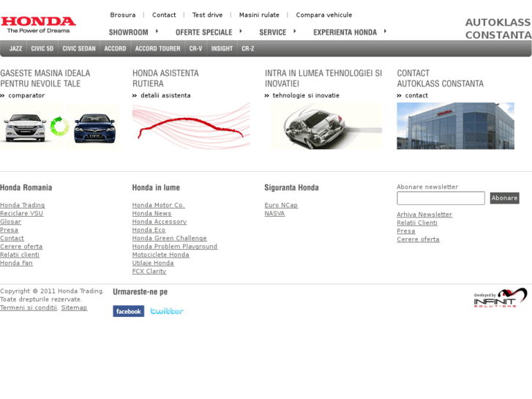Open the car comparison thumbnail image
This screenshot has height=399, width=532.
tap(60, 126)
